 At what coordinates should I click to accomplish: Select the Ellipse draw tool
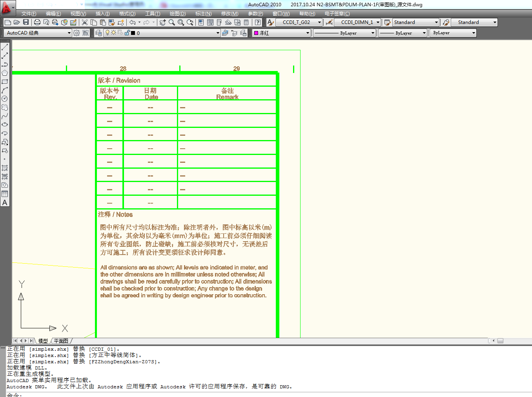pyautogui.click(x=5, y=125)
